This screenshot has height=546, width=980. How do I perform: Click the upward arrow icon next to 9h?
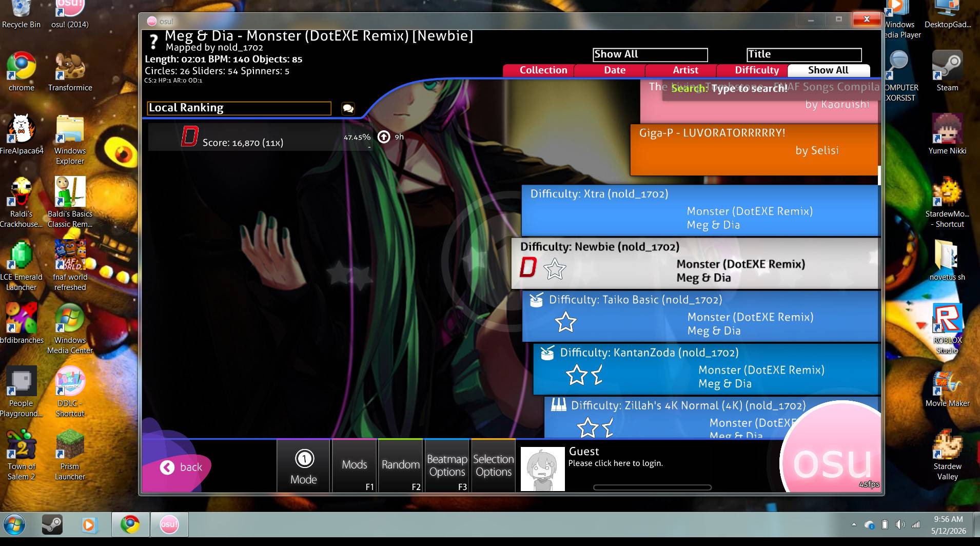[x=384, y=137]
